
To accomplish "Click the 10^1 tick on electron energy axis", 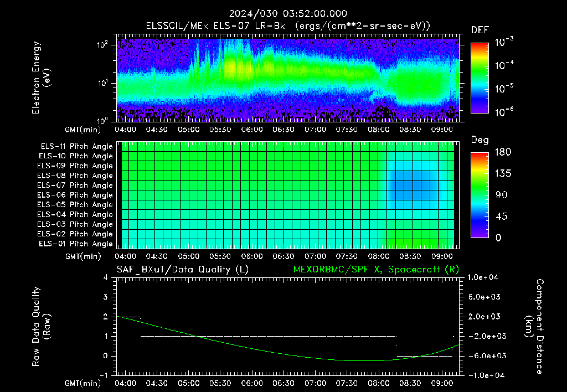I will point(102,83).
